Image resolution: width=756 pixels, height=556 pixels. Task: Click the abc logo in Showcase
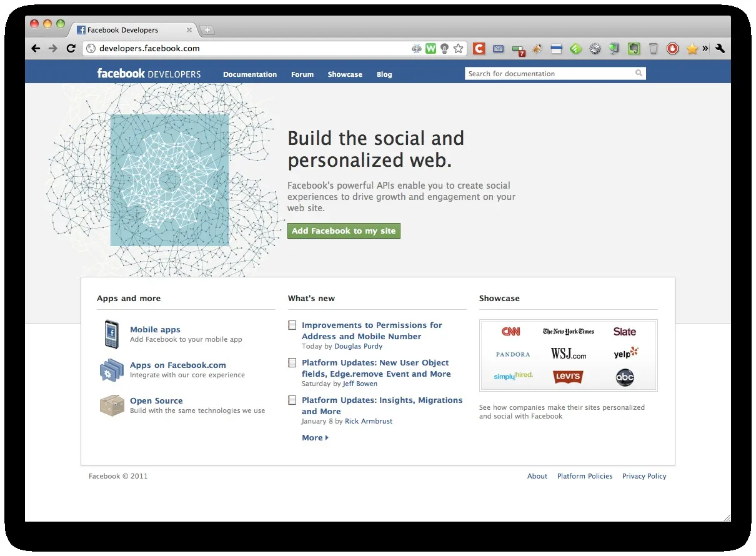(x=625, y=377)
